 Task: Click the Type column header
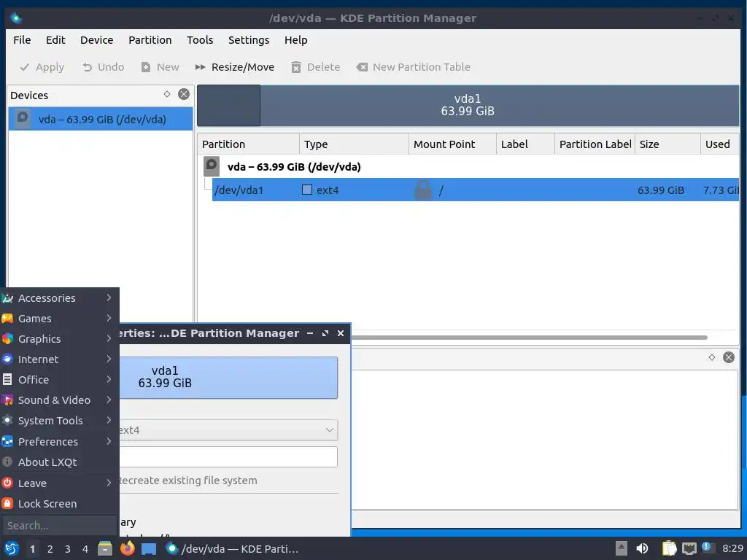pyautogui.click(x=354, y=144)
